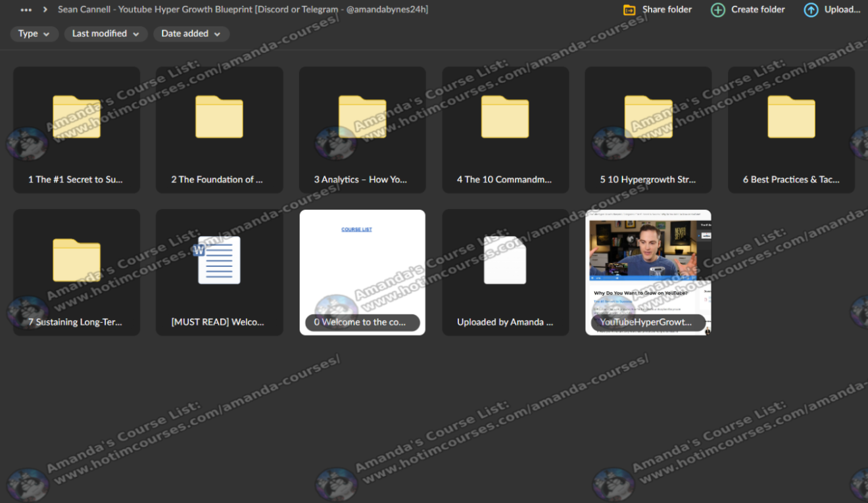Select the '0 Welcome to the co...' file label
The image size is (868, 503).
point(362,322)
